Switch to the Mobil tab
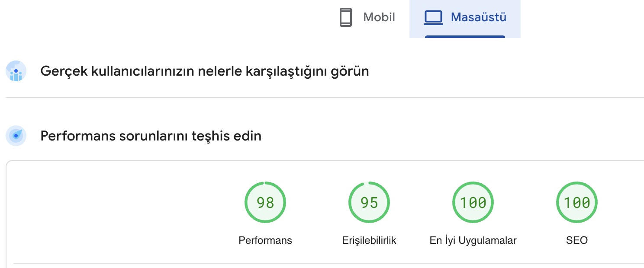The height and width of the screenshot is (268, 644). (x=367, y=18)
